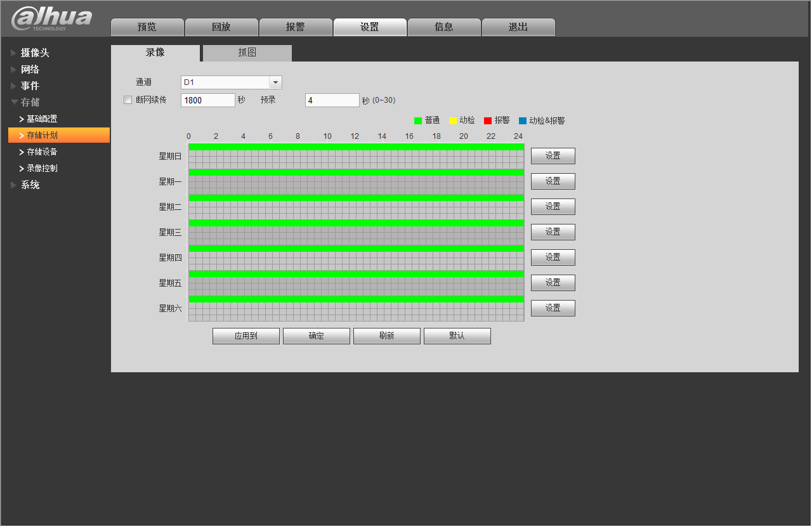The height and width of the screenshot is (527, 812).
Task: Click the 应用到 button
Action: click(246, 336)
